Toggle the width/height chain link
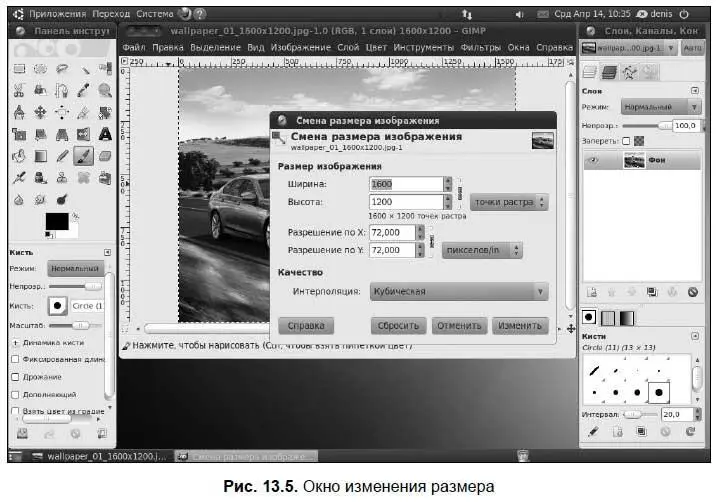The image size is (716, 502). click(x=460, y=192)
